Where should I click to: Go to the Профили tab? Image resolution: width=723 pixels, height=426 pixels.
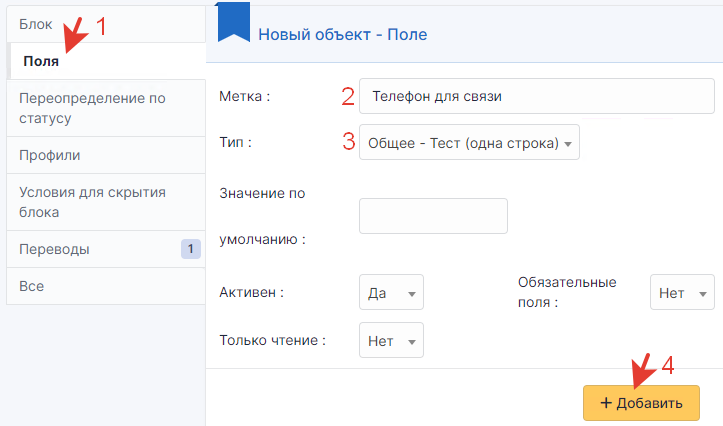click(106, 155)
